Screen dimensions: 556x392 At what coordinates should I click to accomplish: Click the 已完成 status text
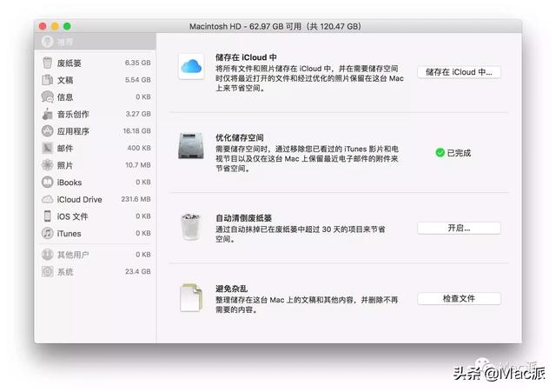pos(459,153)
